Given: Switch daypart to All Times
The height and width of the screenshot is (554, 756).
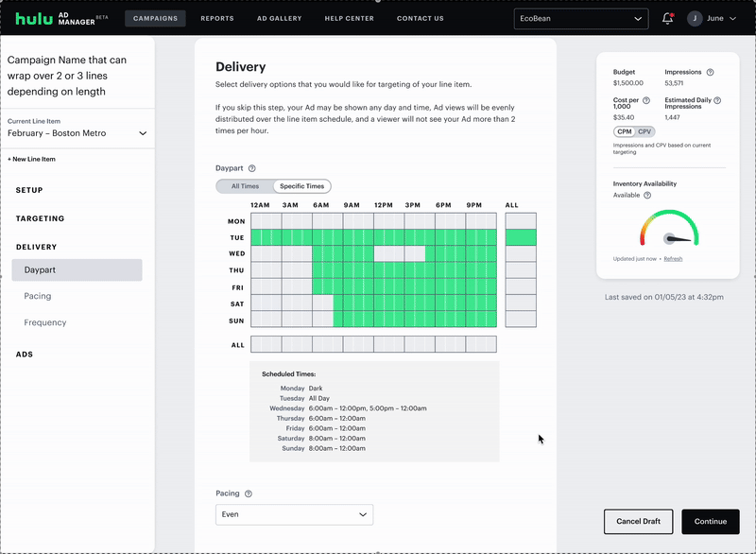Looking at the screenshot, I should point(245,186).
